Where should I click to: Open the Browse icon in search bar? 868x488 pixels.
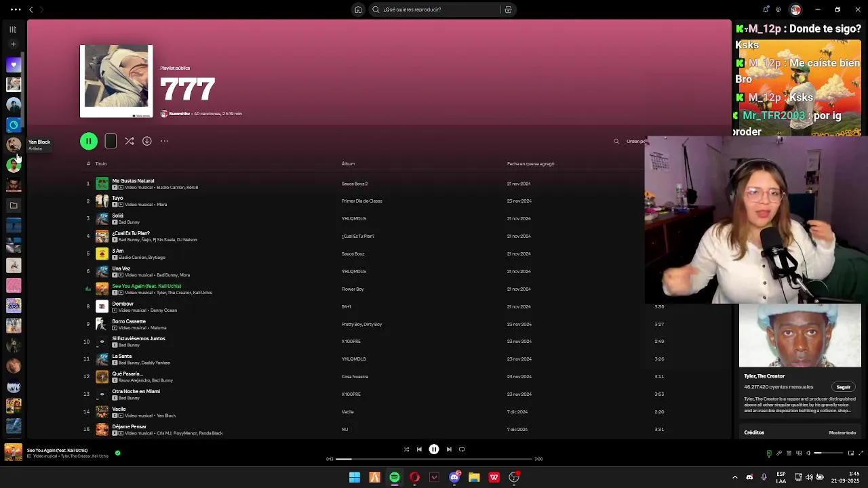pyautogui.click(x=508, y=9)
